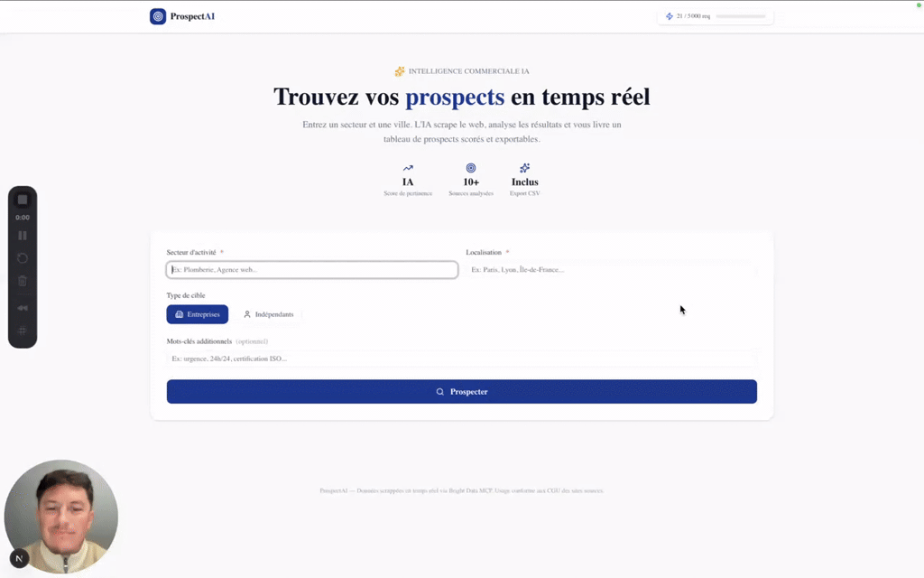The width and height of the screenshot is (924, 578).
Task: Click the sparkle icon beside Intelligence Commerciale IA
Action: (x=400, y=71)
